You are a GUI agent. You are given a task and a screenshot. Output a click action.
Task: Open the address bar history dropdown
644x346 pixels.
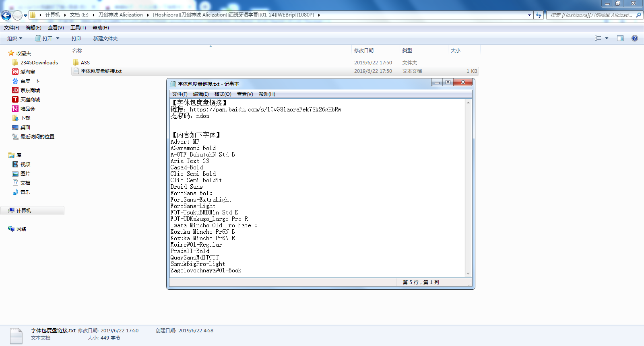click(x=529, y=15)
